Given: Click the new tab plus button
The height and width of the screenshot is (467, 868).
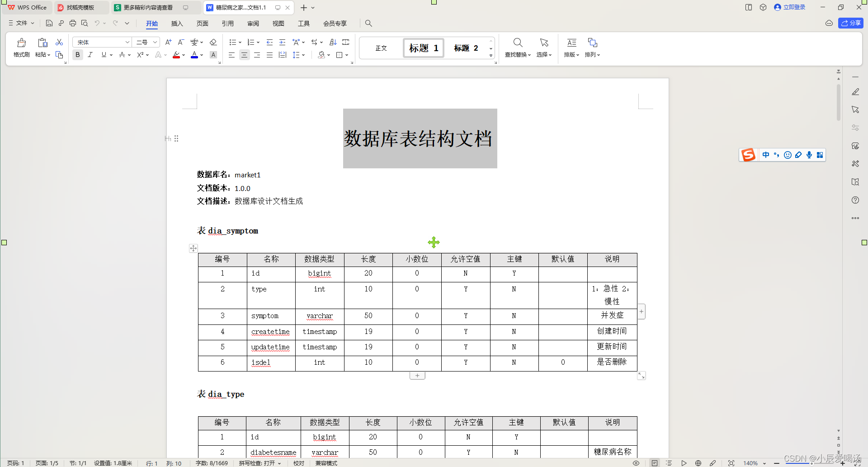Looking at the screenshot, I should 304,8.
